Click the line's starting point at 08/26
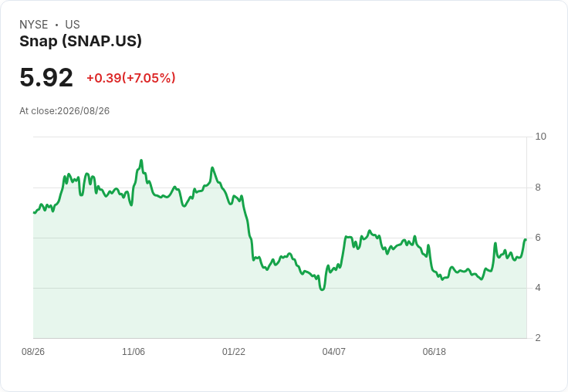 pyautogui.click(x=34, y=213)
